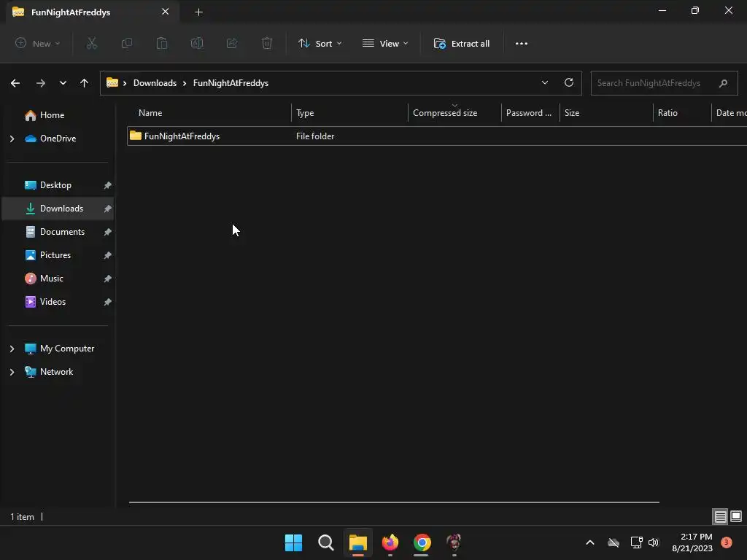Open the Sort dropdown menu
The width and height of the screenshot is (747, 560).
320,43
